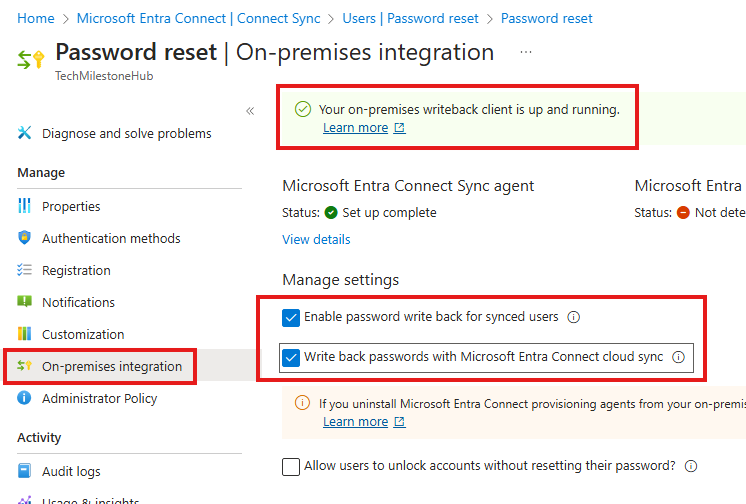
Task: Click the Customization icon in sidebar
Action: coord(25,334)
